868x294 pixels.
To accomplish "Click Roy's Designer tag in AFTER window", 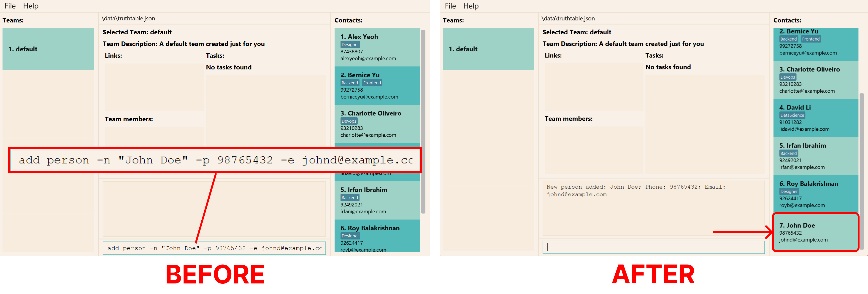I will [789, 192].
